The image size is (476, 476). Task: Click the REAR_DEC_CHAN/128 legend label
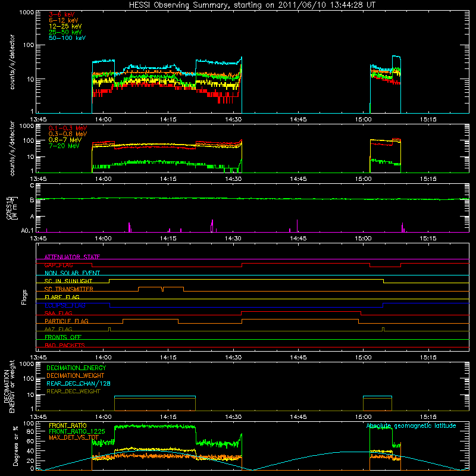pos(79,383)
